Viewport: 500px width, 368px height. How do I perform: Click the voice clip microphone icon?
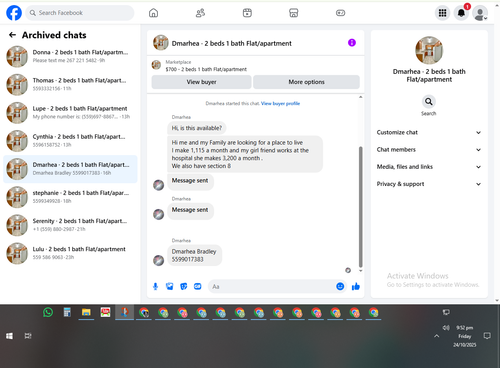155,286
